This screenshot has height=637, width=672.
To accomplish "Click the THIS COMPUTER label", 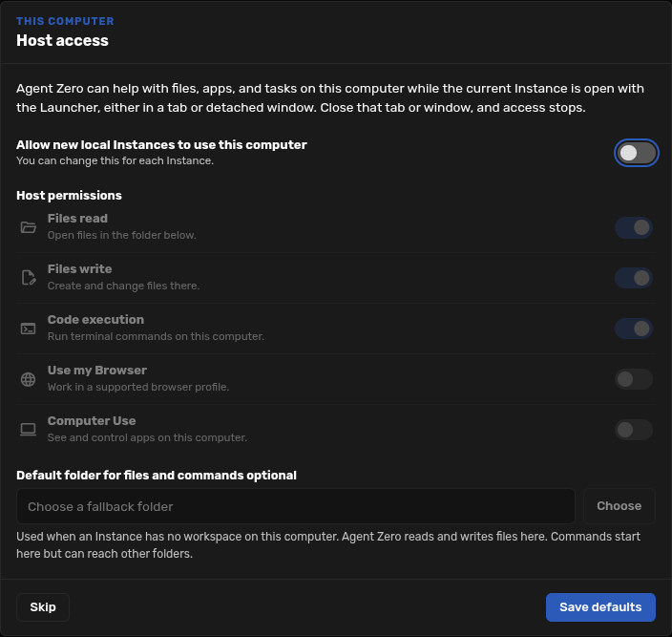I will [65, 21].
